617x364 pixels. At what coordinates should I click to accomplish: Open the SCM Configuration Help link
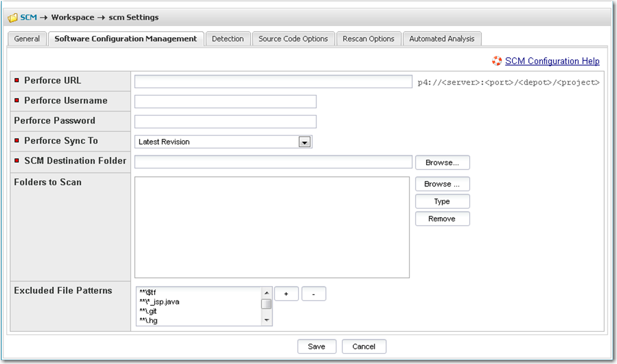552,61
